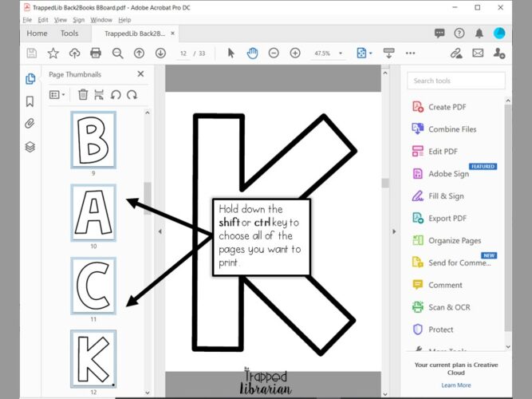Select the Hand pan tool
The width and height of the screenshot is (532, 399).
point(252,53)
